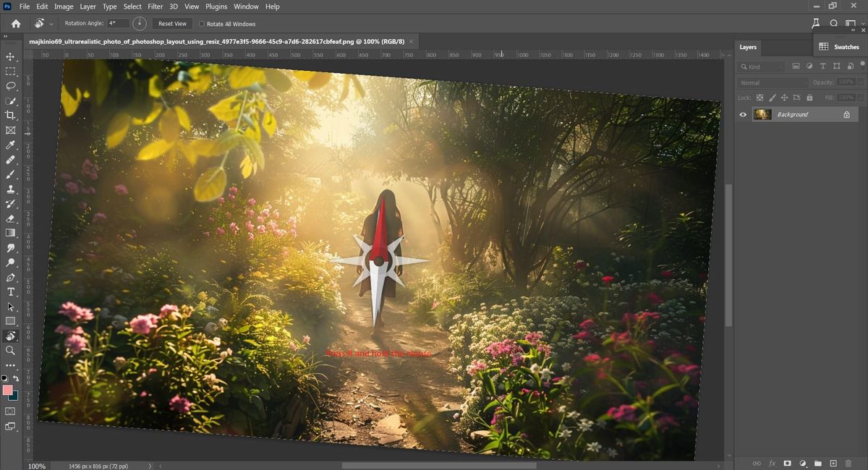
Task: Click the foreground color swatch
Action: pyautogui.click(x=8, y=390)
